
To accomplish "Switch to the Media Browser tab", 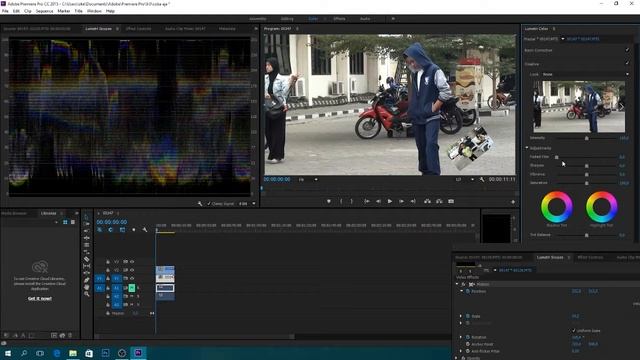I will pyautogui.click(x=14, y=213).
